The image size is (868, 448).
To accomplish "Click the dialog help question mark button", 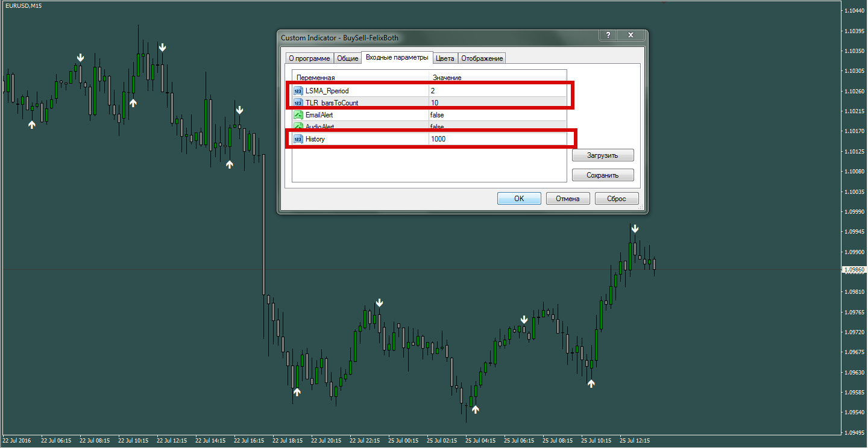I will click(x=608, y=36).
